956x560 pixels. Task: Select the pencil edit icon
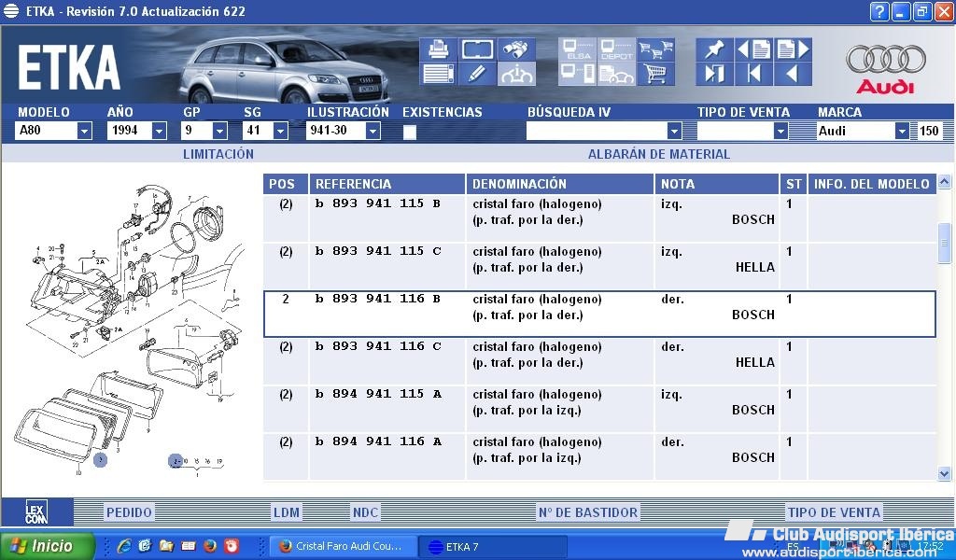point(477,74)
